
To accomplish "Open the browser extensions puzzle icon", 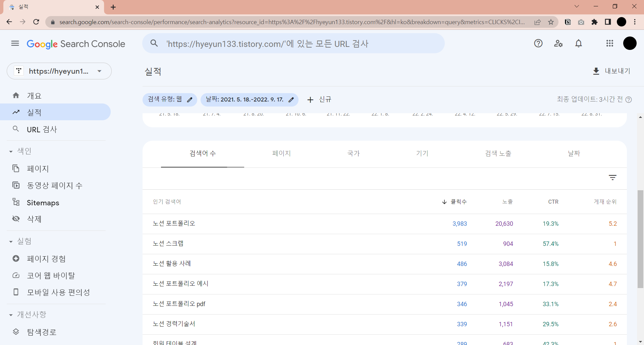I will (594, 22).
